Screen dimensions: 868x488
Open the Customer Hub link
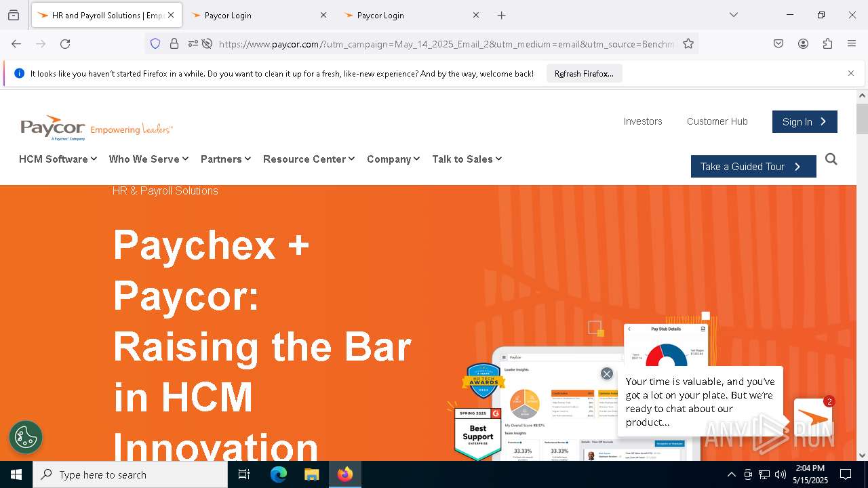(x=717, y=121)
